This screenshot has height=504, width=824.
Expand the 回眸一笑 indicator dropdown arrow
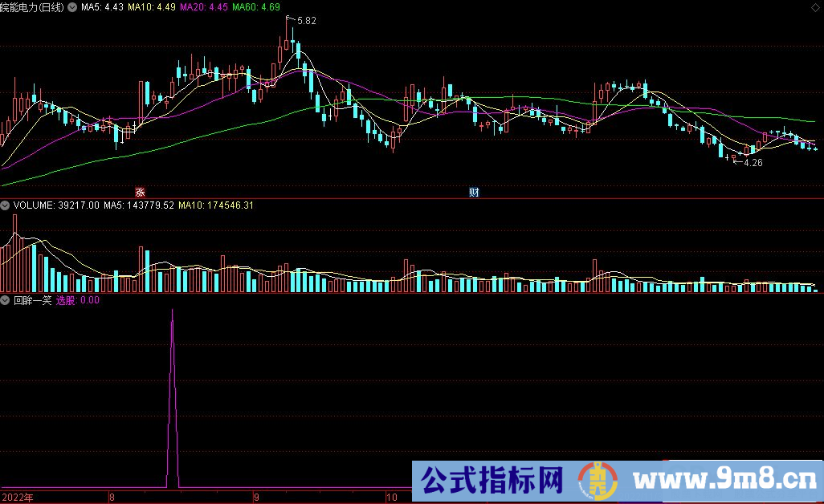click(6, 300)
